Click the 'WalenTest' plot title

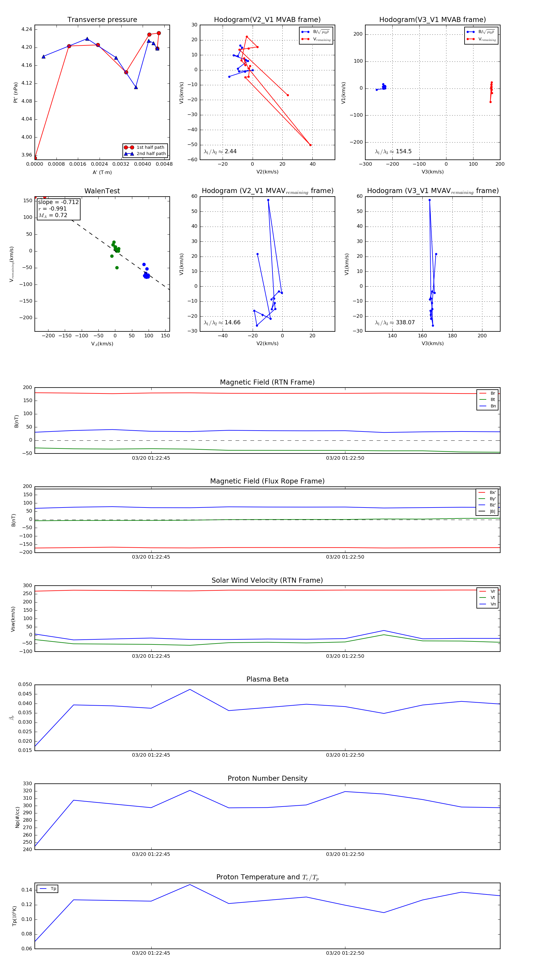(102, 191)
